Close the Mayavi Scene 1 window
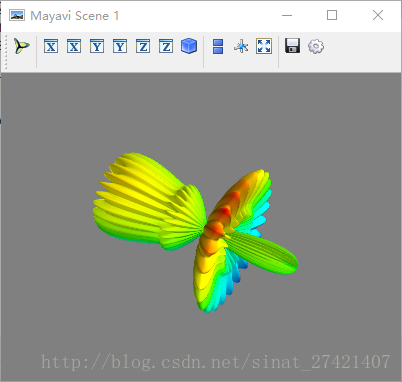402x382 pixels. [x=378, y=15]
